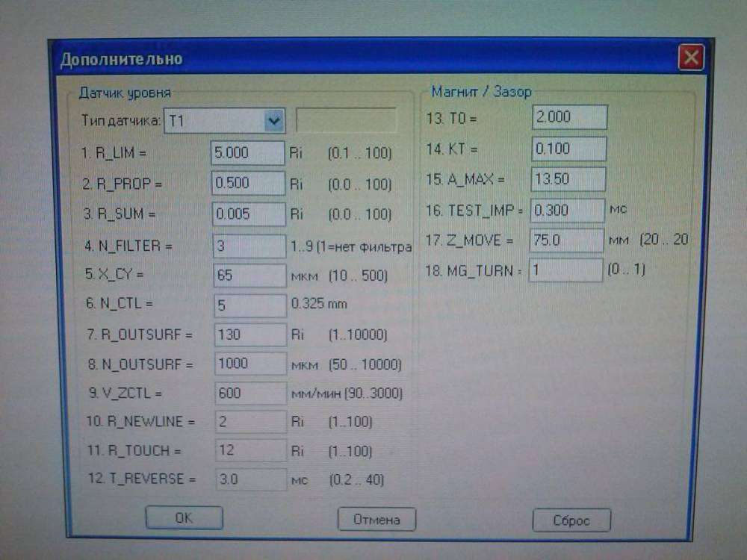The width and height of the screenshot is (747, 560).
Task: Select the N_OUTSURF value field
Action: [249, 364]
